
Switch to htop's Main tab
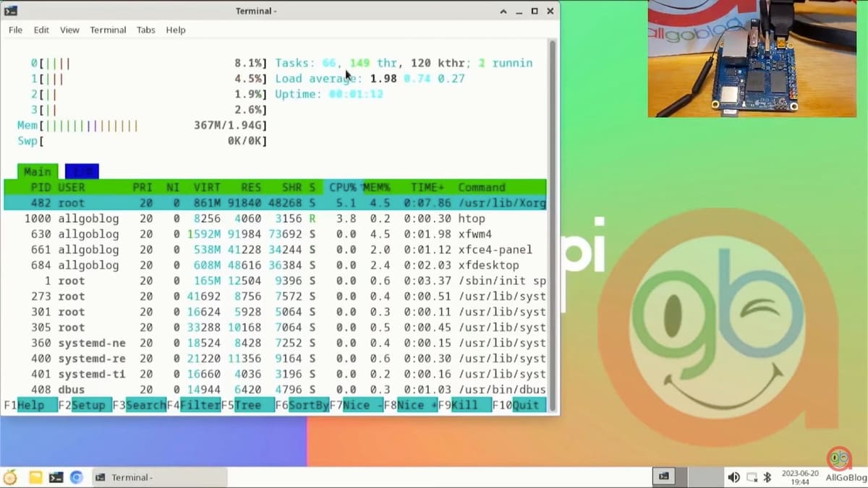[37, 171]
